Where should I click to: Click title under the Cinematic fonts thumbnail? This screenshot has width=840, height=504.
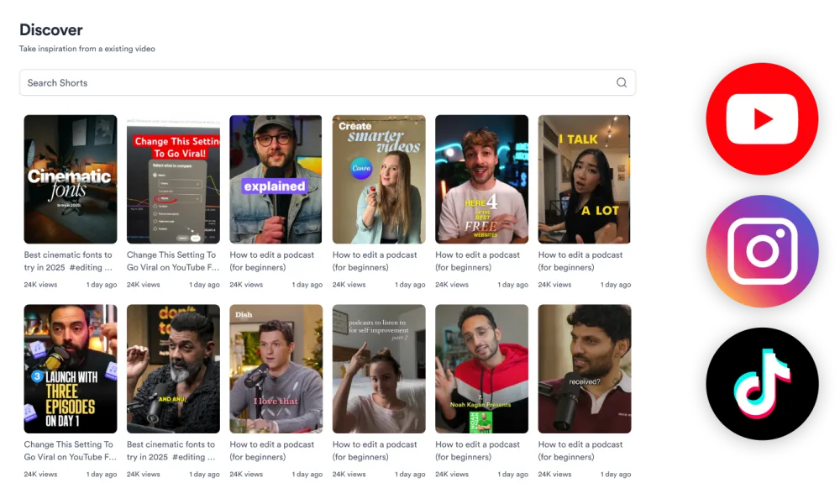(69, 261)
